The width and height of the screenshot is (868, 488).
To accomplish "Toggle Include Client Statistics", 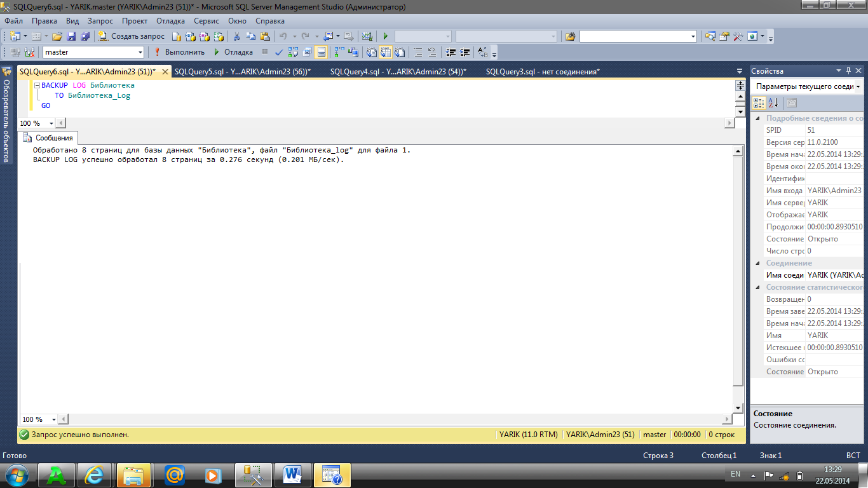I will pos(353,52).
